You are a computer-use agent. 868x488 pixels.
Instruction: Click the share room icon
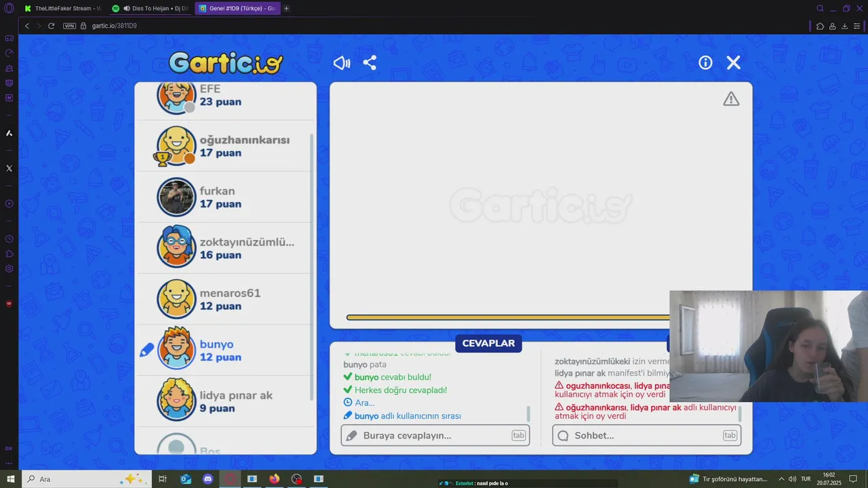coord(370,63)
